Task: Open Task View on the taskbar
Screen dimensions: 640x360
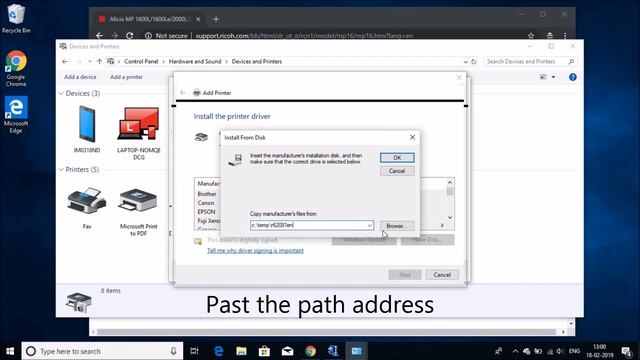Action: 194,351
